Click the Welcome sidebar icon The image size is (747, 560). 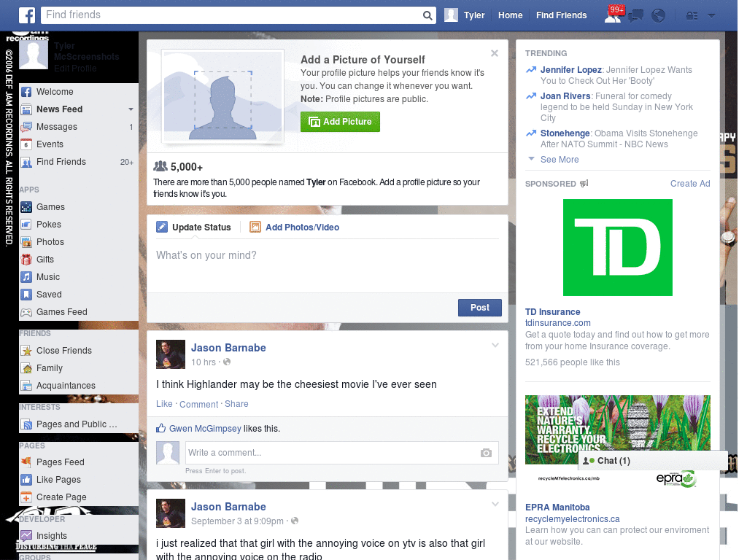[x=26, y=92]
